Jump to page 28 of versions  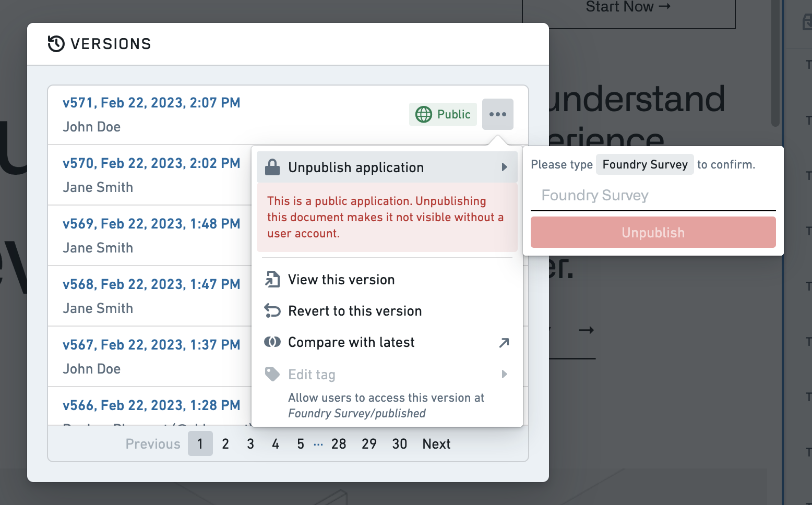[x=339, y=444]
